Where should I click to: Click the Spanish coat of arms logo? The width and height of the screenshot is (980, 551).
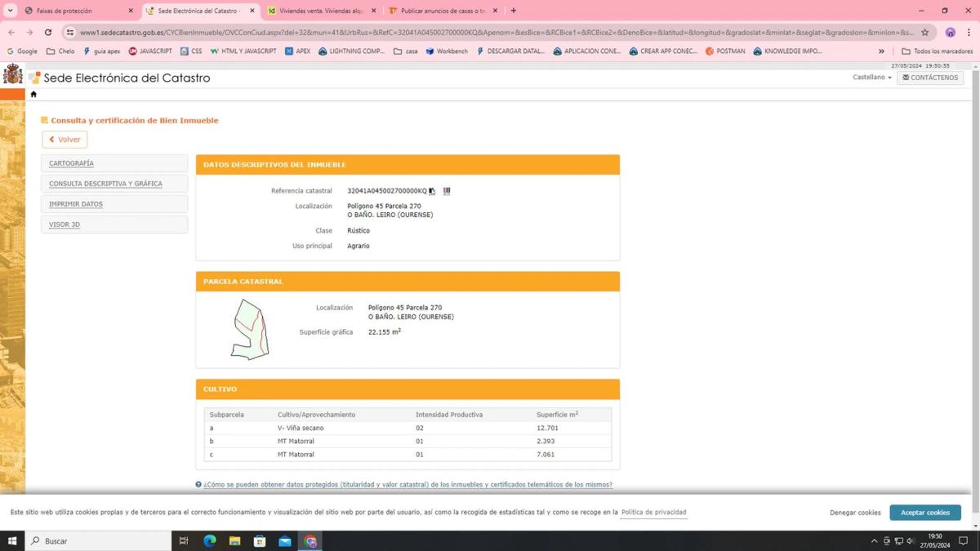13,75
